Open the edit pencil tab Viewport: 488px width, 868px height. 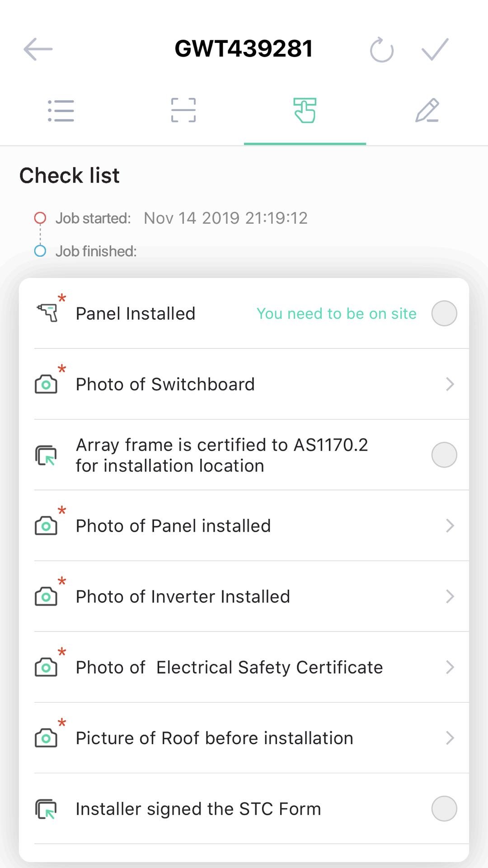tap(427, 111)
